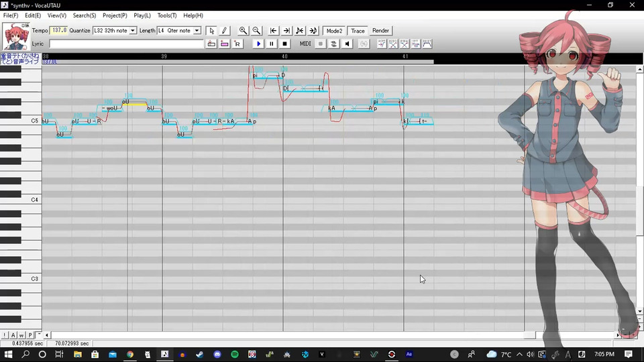
Task: Click the last envelope shape icon
Action: coord(427,44)
